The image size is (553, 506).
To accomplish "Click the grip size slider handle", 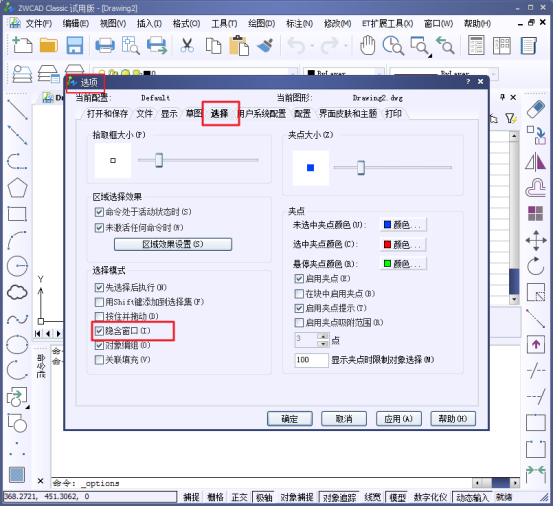I will click(361, 167).
